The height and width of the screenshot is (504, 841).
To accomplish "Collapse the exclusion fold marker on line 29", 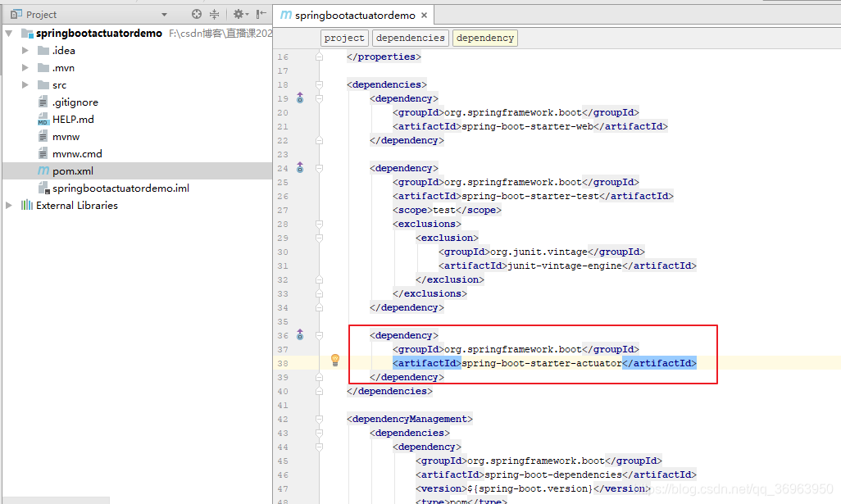I will [319, 238].
